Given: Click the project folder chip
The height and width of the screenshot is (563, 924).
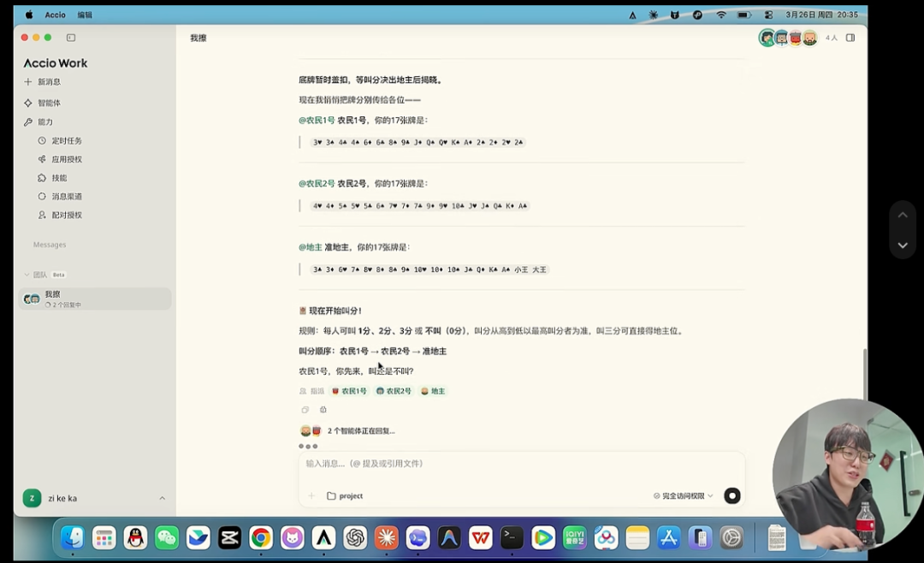Looking at the screenshot, I should pyautogui.click(x=348, y=495).
